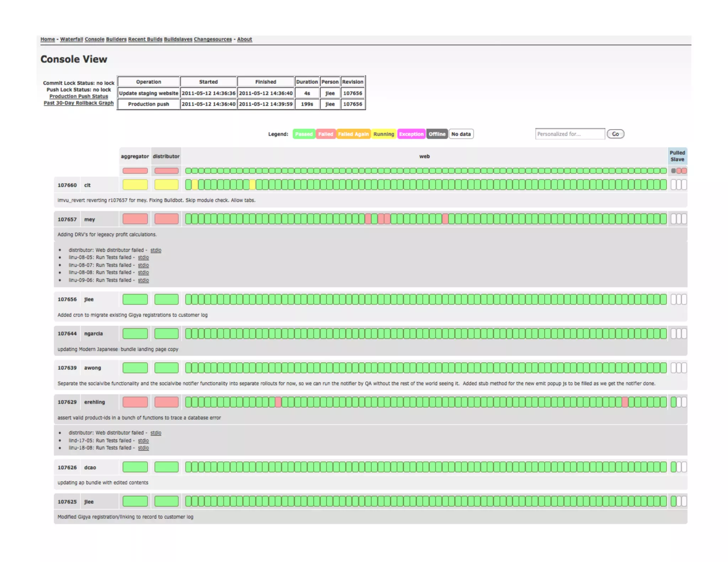Open the Buildslaves navigation link
Viewport: 728px width, 562px height.
click(178, 39)
